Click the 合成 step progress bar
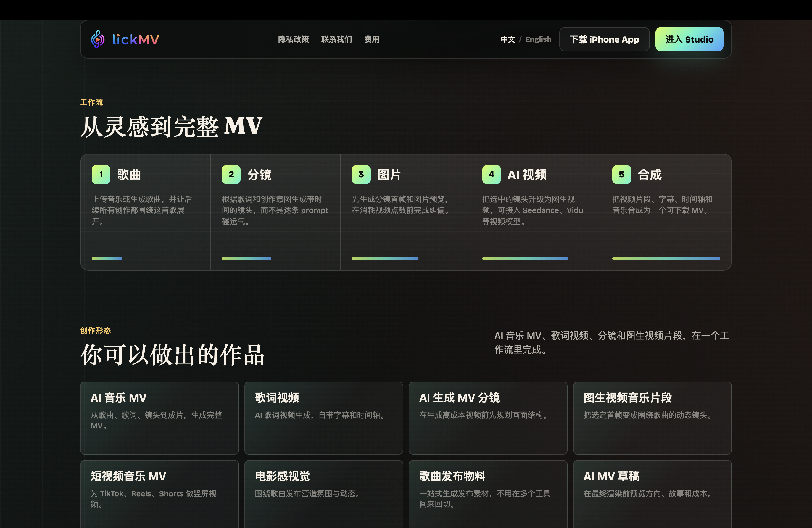The height and width of the screenshot is (528, 812). (x=666, y=258)
